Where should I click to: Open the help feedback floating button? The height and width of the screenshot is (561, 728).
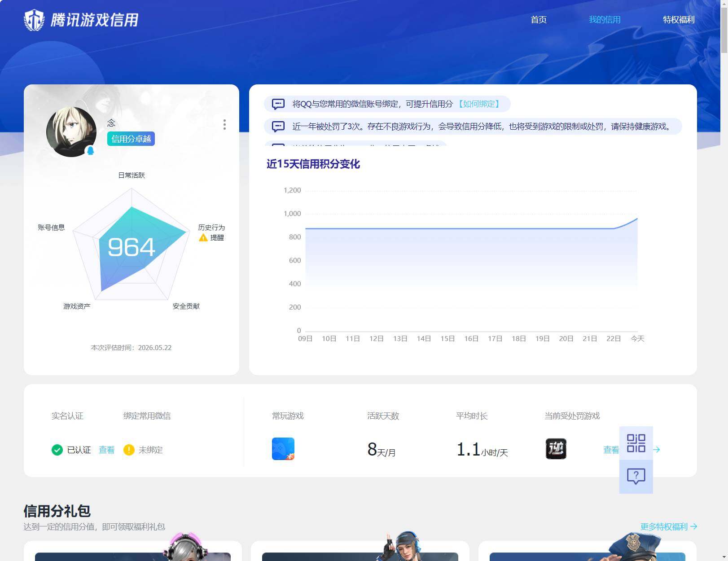pos(636,477)
